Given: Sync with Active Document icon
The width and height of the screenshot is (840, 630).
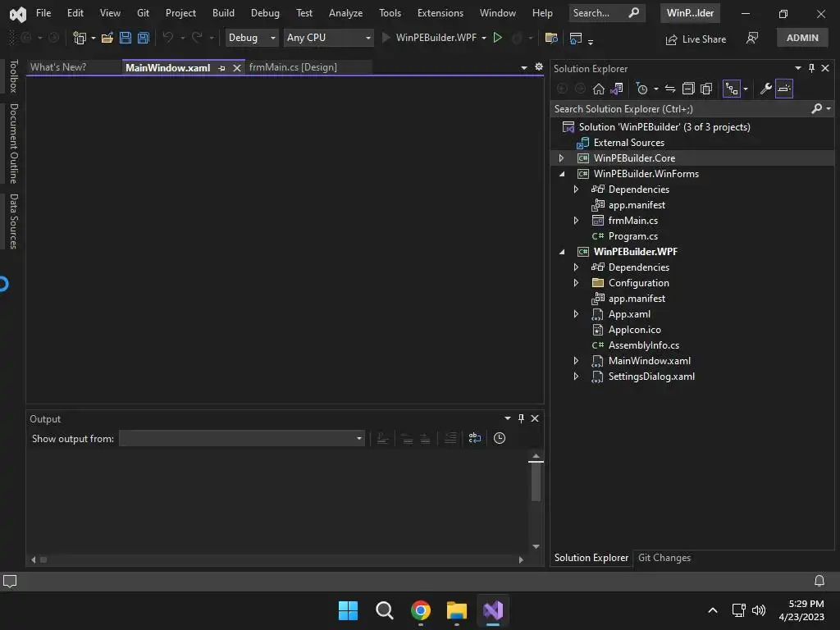Looking at the screenshot, I should (669, 89).
